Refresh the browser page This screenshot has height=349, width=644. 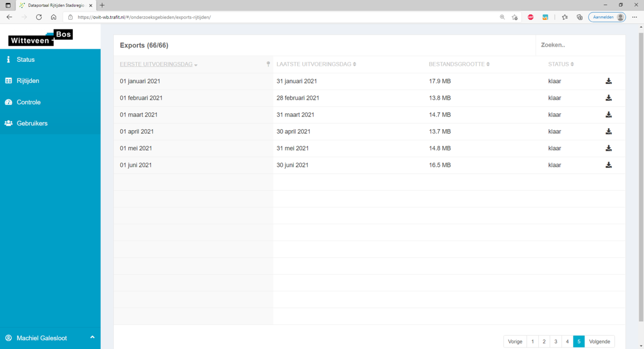coord(39,17)
